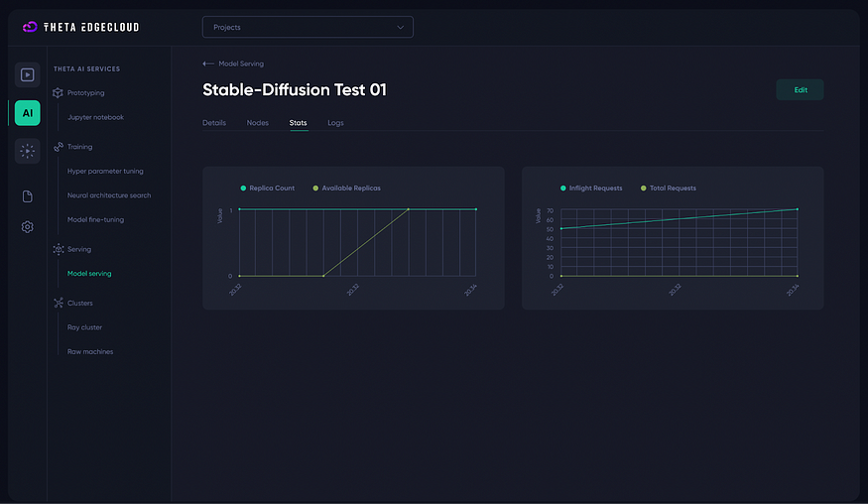Viewport: 868px width, 504px height.
Task: Switch to the Details tab
Action: [x=214, y=123]
